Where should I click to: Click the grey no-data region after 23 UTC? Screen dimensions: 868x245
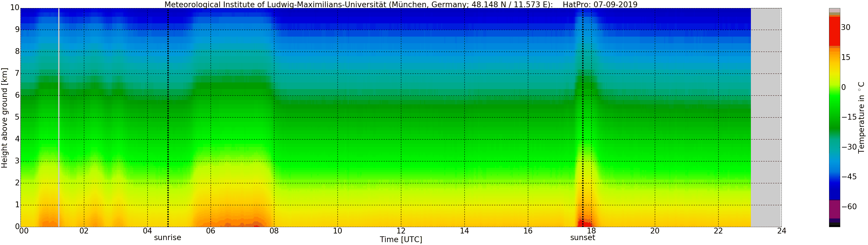coord(766,118)
